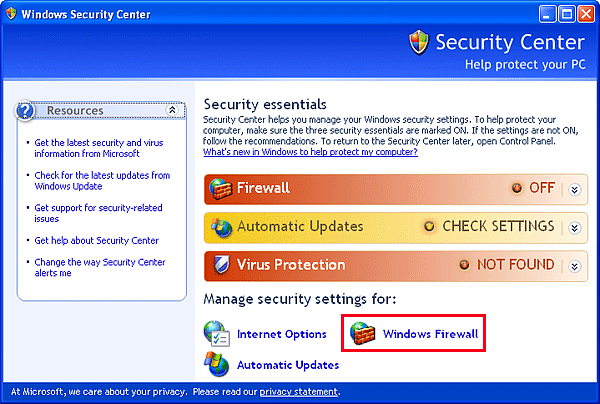Open the privacy statement link

pos(299,392)
